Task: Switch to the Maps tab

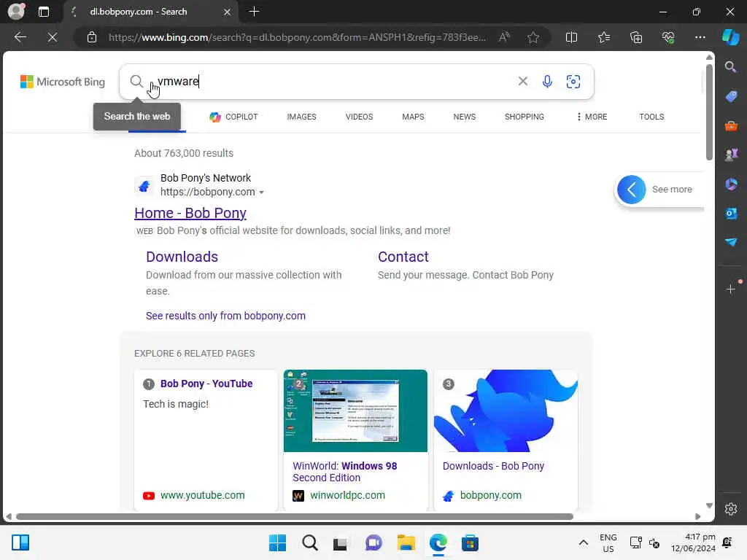Action: [x=413, y=117]
